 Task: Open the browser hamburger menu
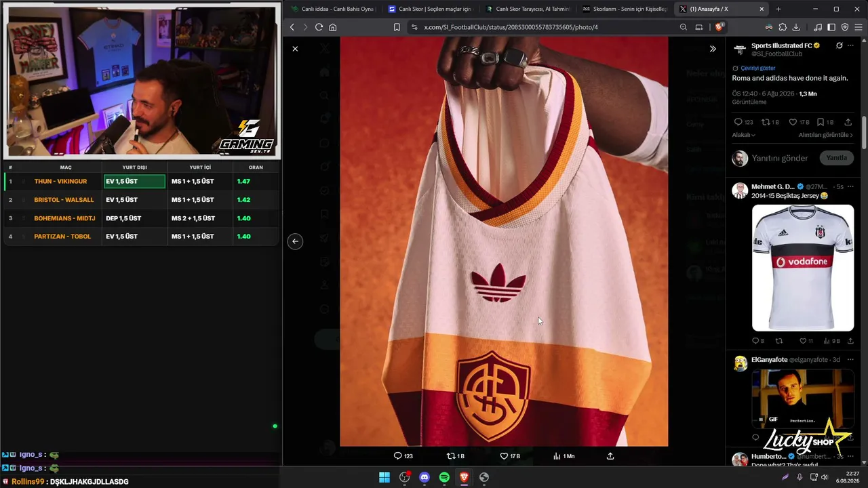point(859,27)
